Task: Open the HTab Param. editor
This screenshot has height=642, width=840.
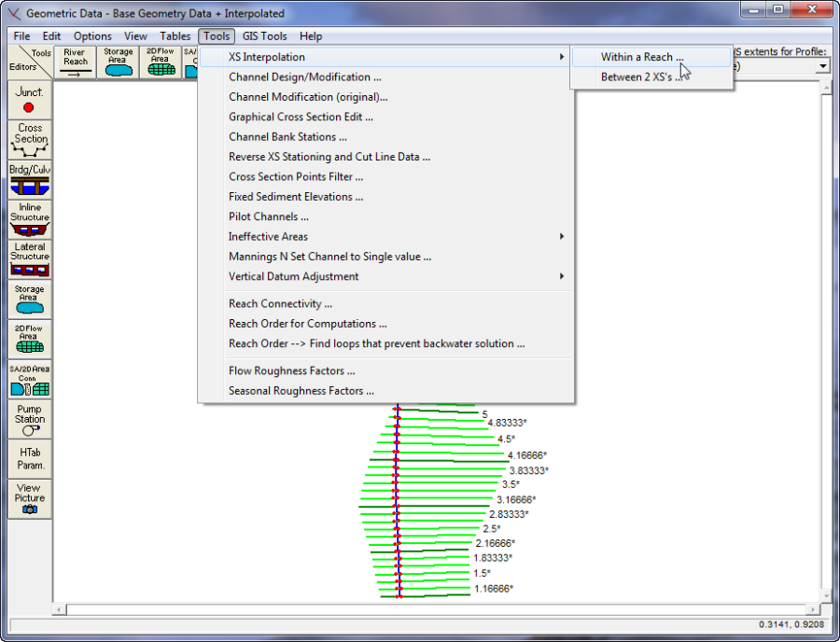Action: pos(29,458)
